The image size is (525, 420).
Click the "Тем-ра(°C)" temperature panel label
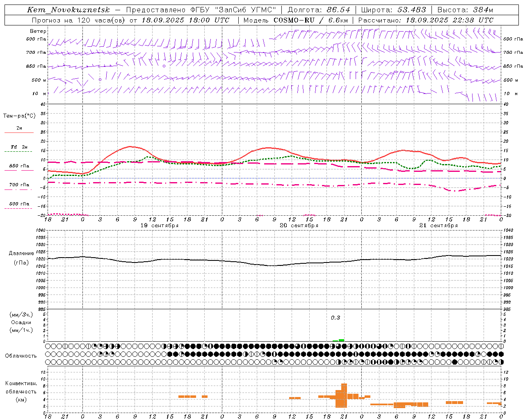19,116
